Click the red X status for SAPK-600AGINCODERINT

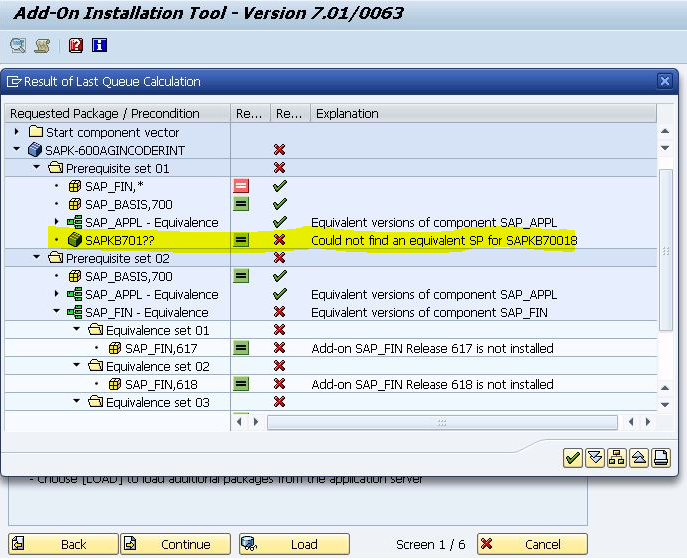[x=280, y=150]
